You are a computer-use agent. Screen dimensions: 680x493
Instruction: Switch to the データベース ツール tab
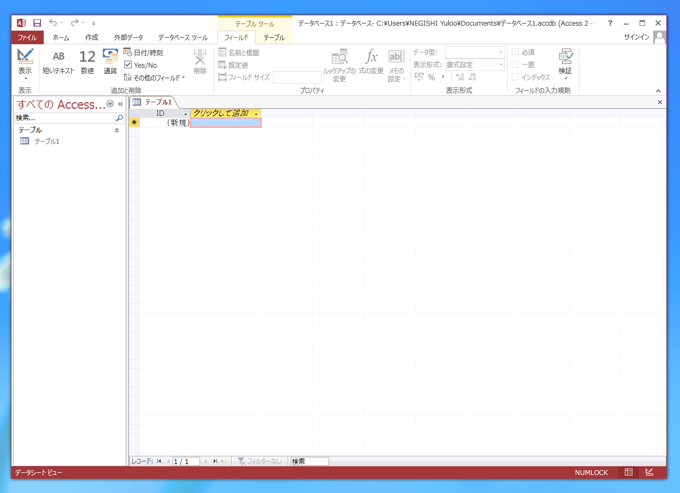[183, 38]
